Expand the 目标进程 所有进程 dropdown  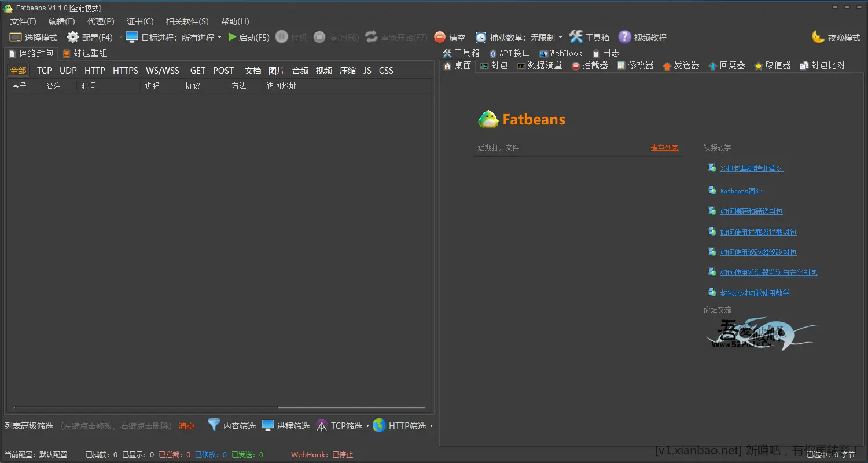tap(219, 38)
